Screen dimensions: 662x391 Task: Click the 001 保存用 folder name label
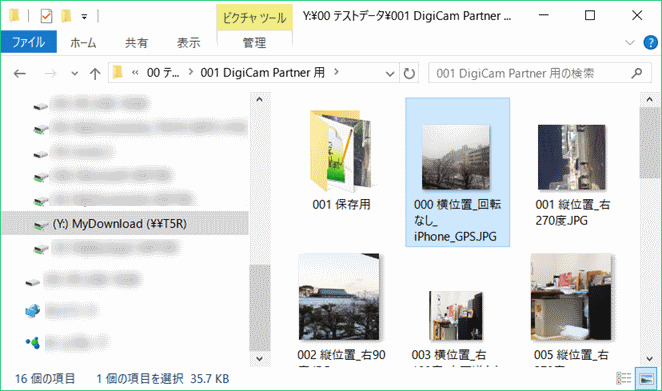341,204
